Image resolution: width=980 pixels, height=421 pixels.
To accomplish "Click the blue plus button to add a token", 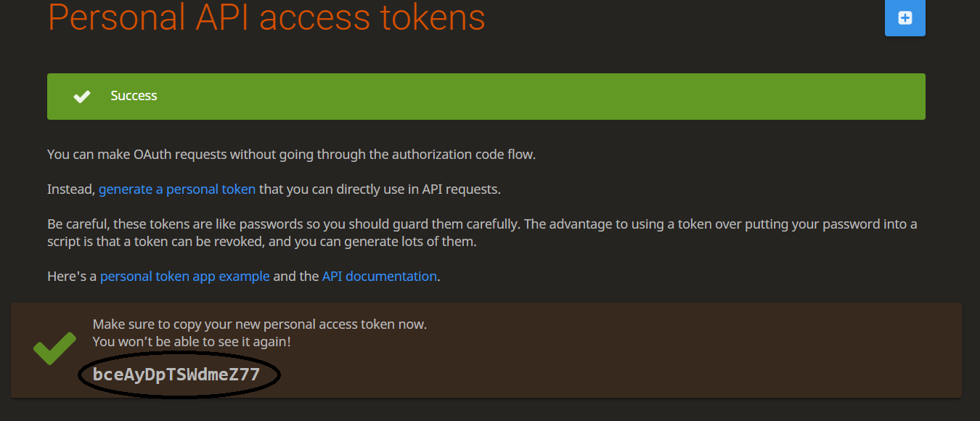I will pyautogui.click(x=905, y=18).
